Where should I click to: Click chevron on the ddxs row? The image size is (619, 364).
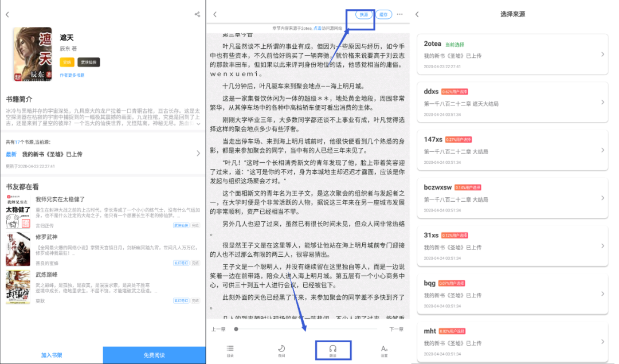click(x=602, y=102)
